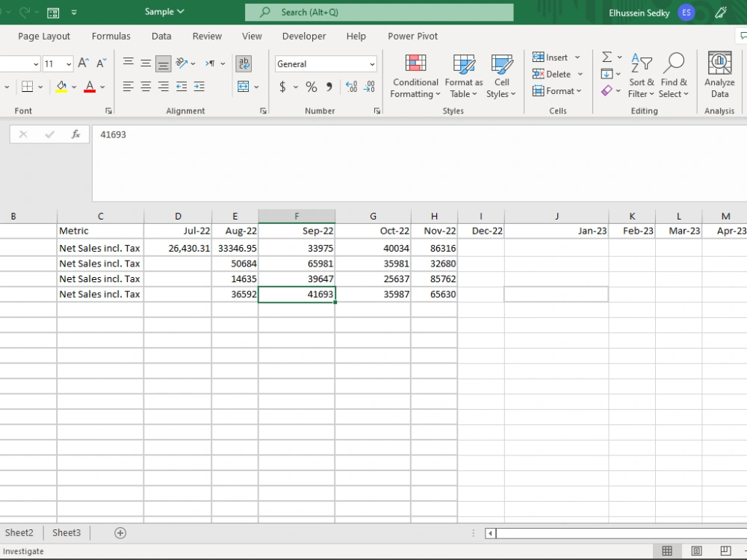Click the Search bar at the top
The image size is (747, 560).
[x=379, y=12]
